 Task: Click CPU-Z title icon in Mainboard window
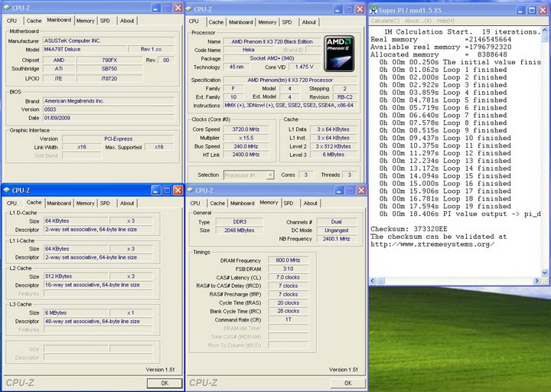point(6,8)
